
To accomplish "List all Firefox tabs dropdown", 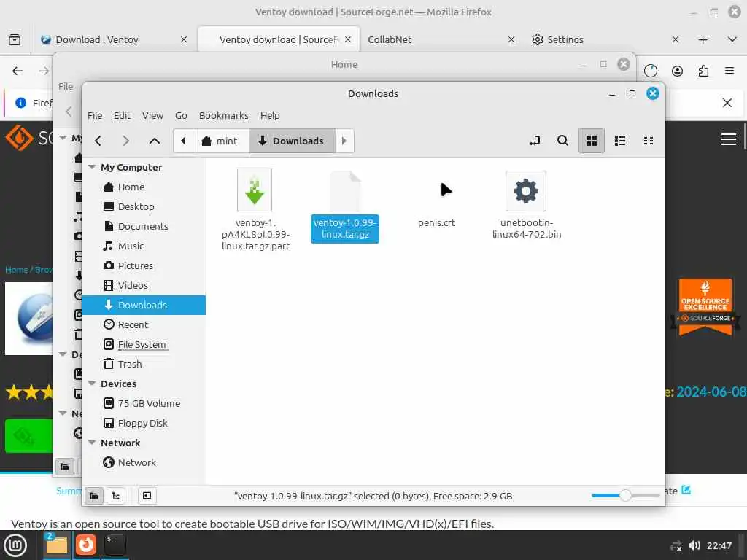I will 732,39.
